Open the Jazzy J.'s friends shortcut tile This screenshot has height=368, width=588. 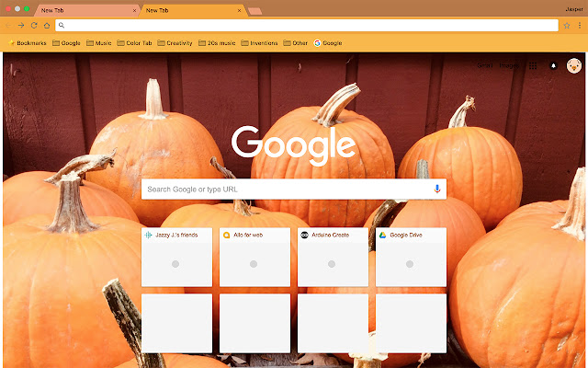pos(176,258)
